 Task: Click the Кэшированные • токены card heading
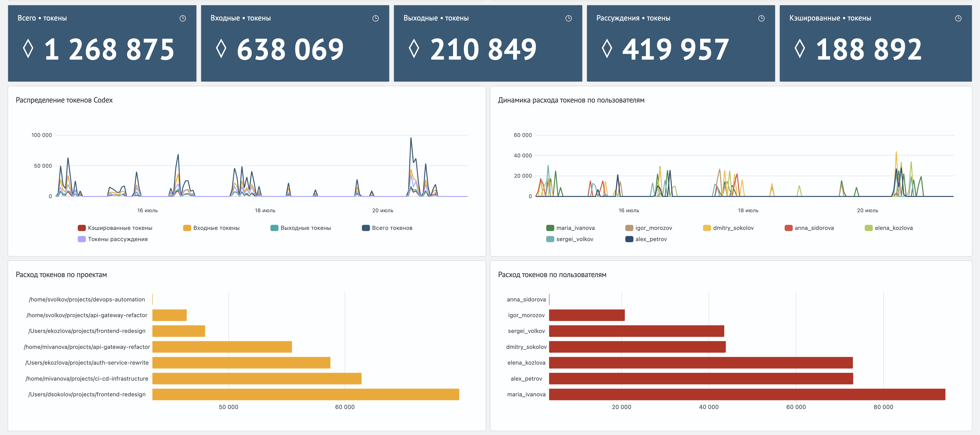coord(830,18)
